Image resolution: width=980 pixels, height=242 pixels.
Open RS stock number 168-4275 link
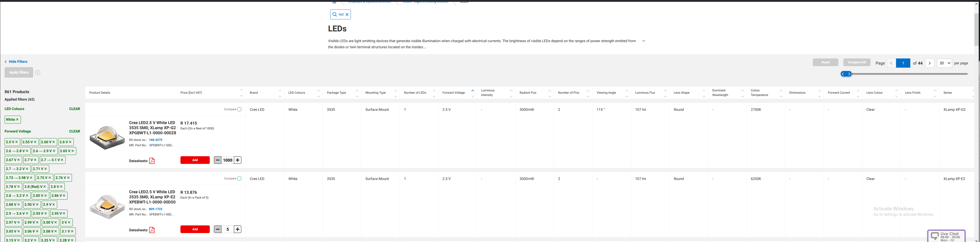[x=156, y=140]
